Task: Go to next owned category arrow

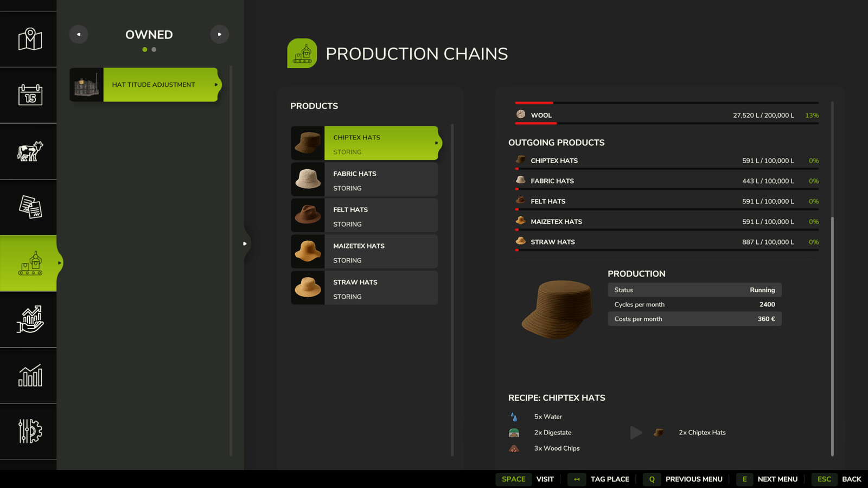Action: [x=219, y=35]
